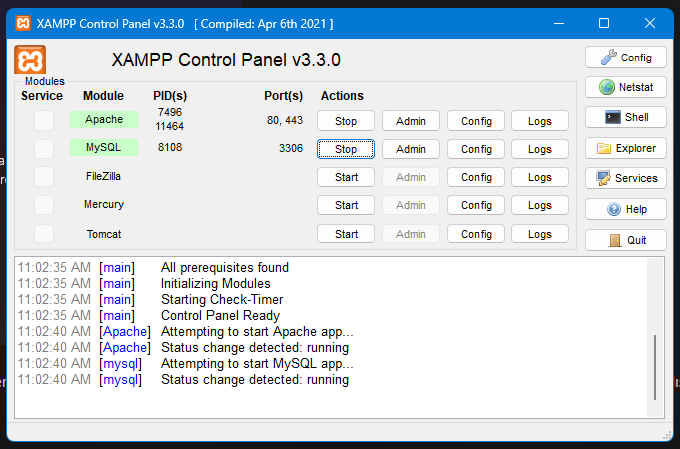Toggle Apache service install checkbox
This screenshot has height=449, width=680.
(x=44, y=120)
